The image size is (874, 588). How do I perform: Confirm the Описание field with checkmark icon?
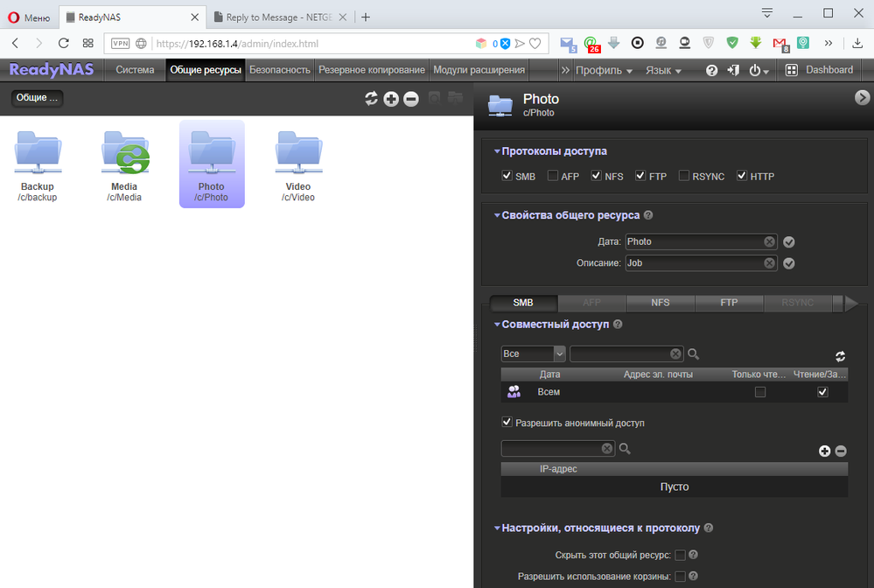[789, 262]
